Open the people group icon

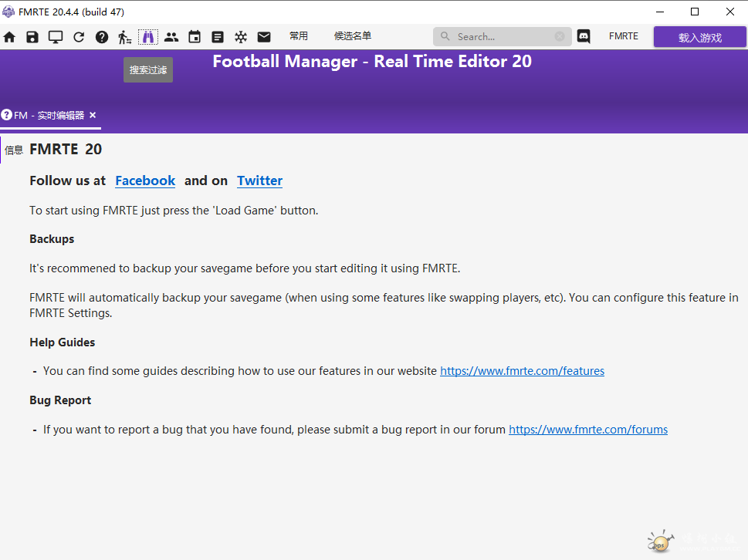171,37
